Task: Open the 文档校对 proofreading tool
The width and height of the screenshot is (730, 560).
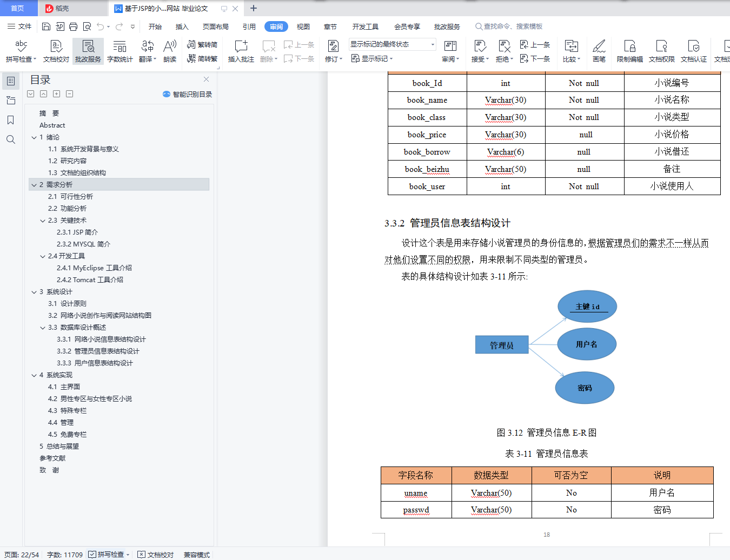Action: coord(56,51)
